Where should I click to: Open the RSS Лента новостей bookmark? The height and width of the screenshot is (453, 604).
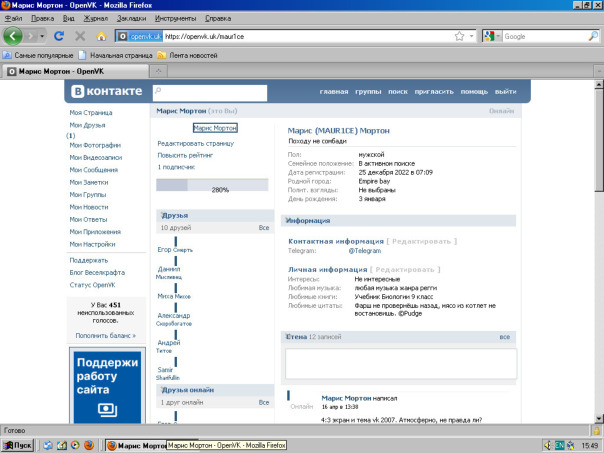pos(190,54)
